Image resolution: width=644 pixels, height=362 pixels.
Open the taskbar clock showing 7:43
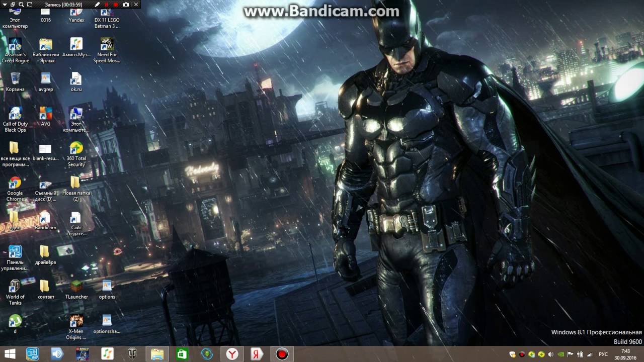pos(625,354)
